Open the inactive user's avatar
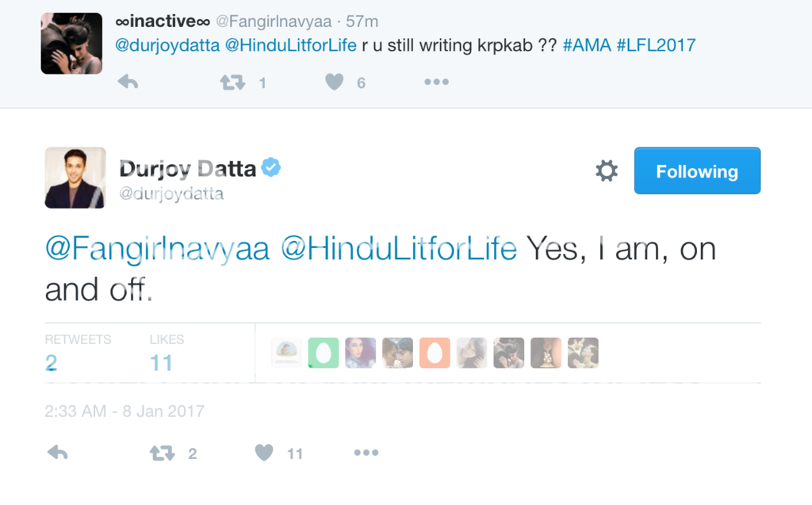 [71, 44]
